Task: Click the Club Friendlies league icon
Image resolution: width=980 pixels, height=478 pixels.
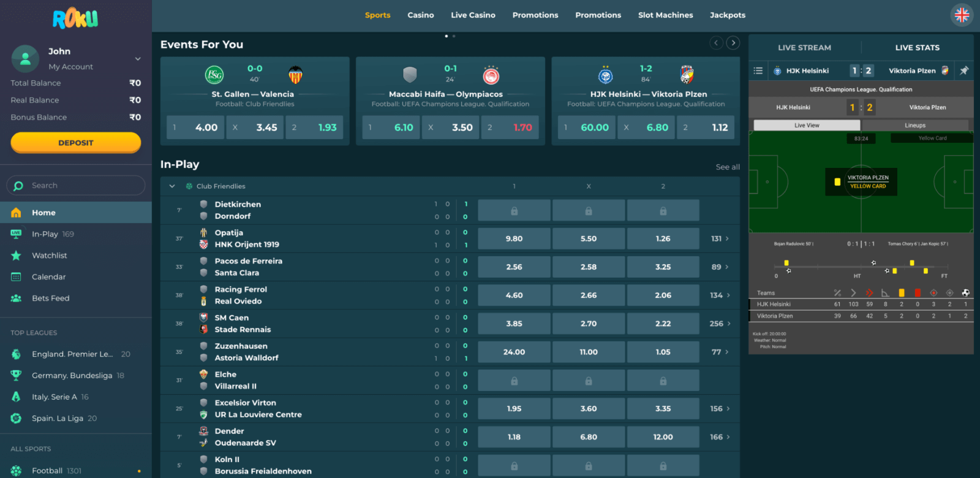Action: (x=189, y=186)
